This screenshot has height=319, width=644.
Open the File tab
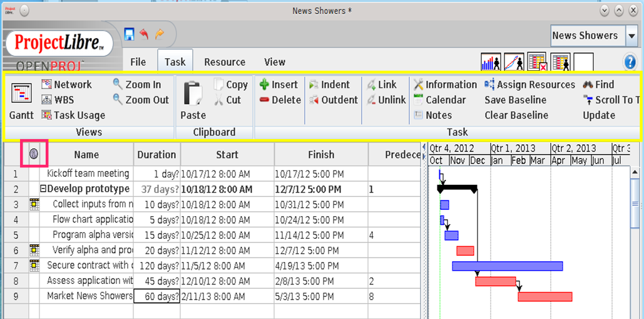(x=138, y=62)
